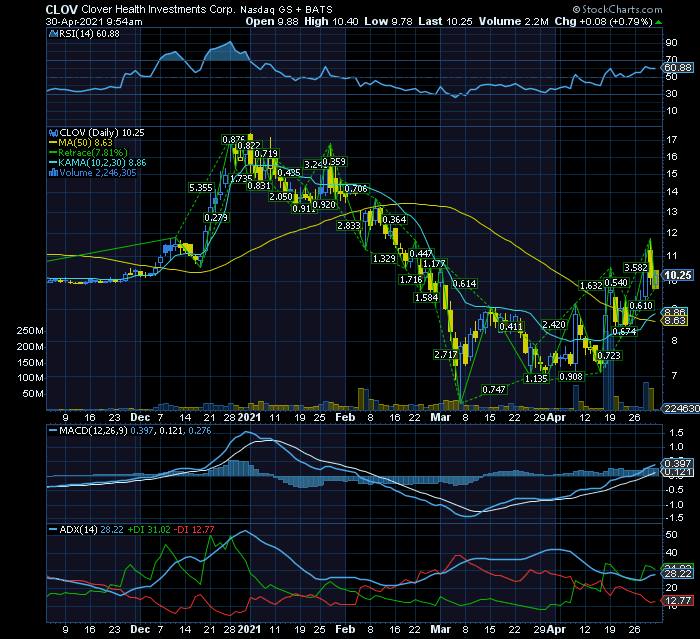This screenshot has height=639, width=700.
Task: Click the 0.747 retracement label
Action: 494,389
